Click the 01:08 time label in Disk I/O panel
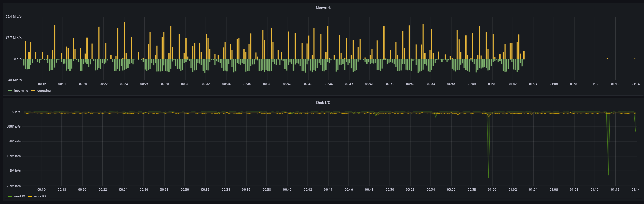The width and height of the screenshot is (644, 204). click(574, 190)
